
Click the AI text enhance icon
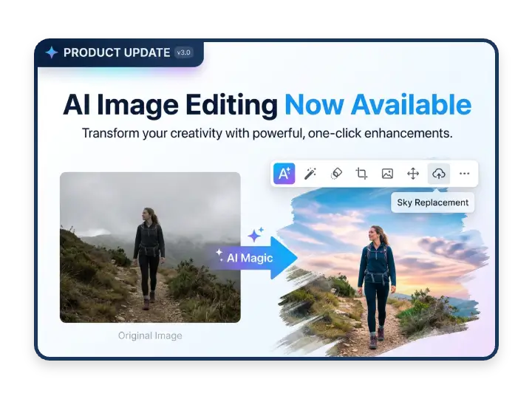(284, 174)
